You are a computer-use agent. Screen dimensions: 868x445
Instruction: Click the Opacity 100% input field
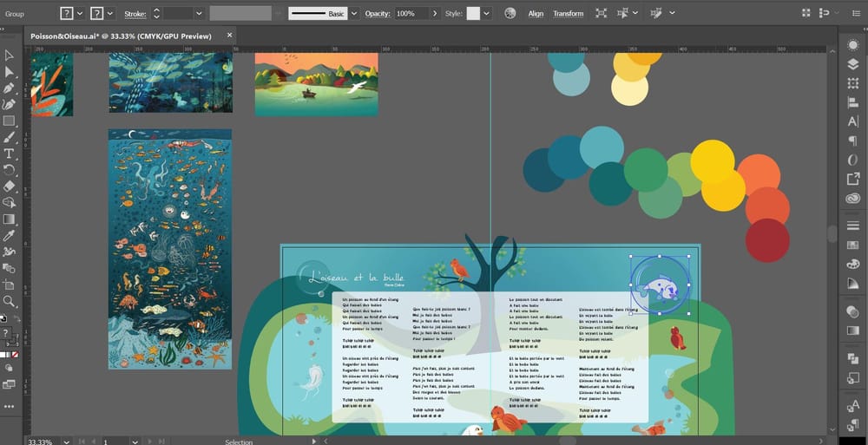point(411,13)
